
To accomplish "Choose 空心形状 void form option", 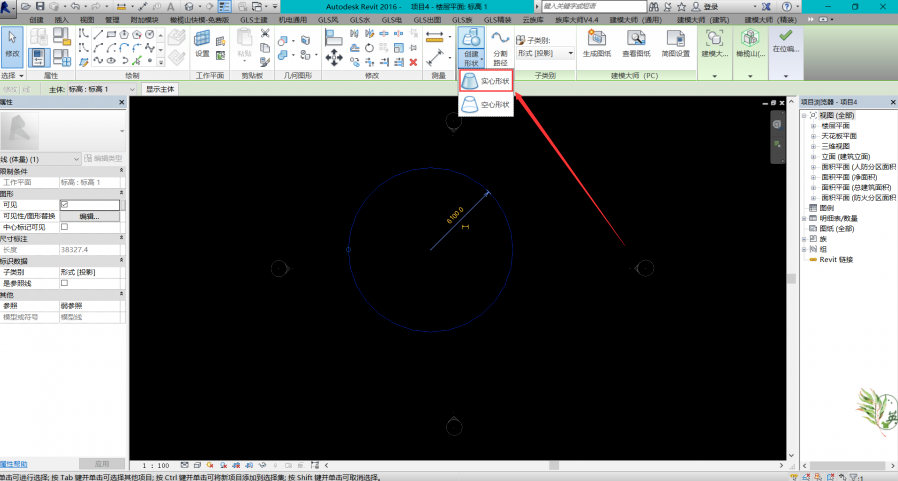I will (486, 105).
